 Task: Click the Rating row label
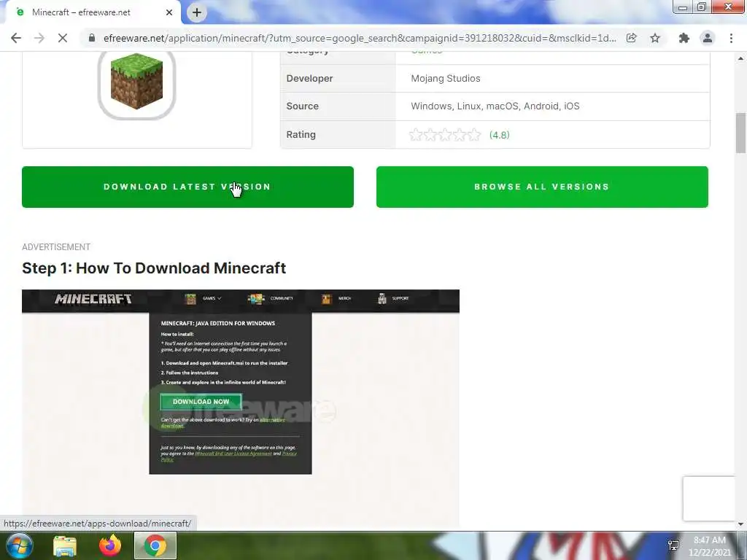tap(301, 134)
